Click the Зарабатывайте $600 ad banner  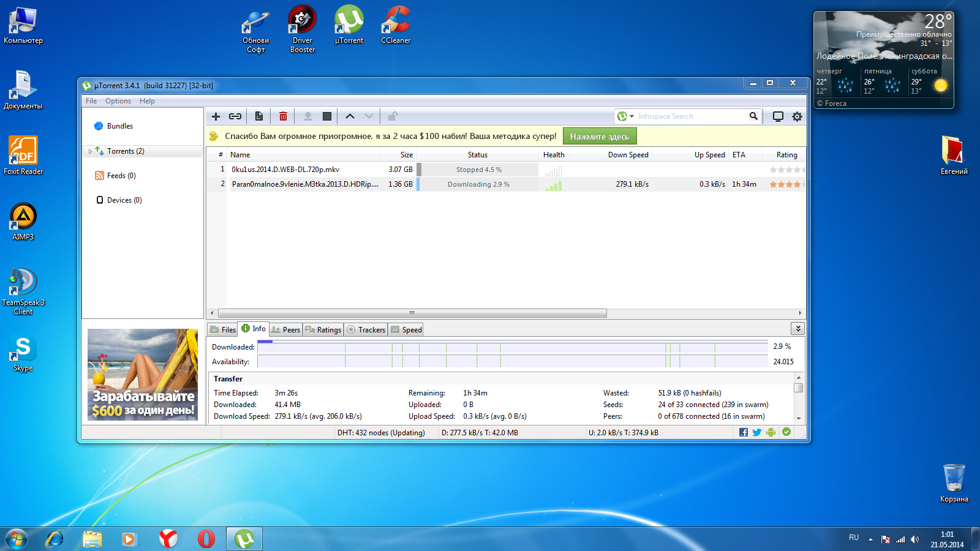point(143,375)
